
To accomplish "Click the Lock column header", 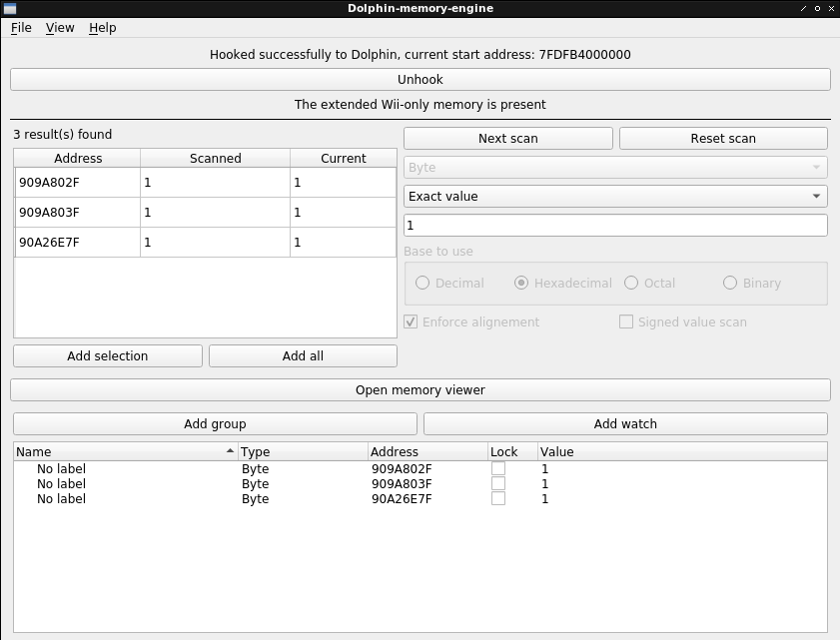I will pos(512,452).
